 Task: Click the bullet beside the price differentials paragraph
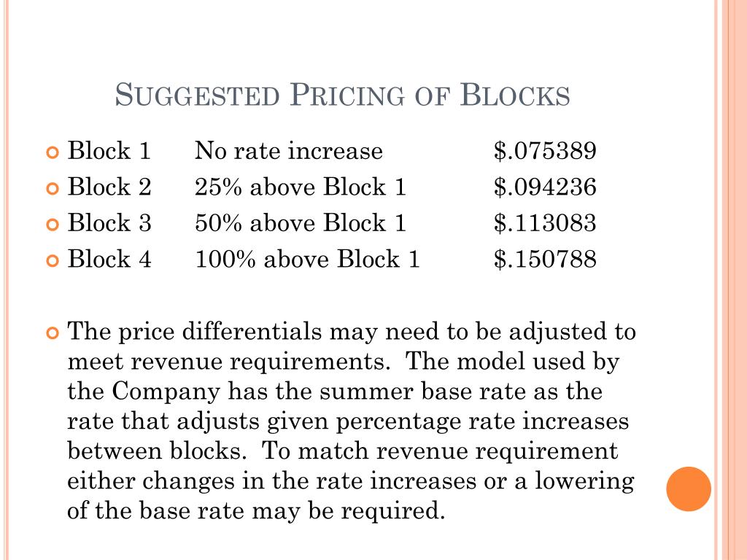tap(53, 332)
